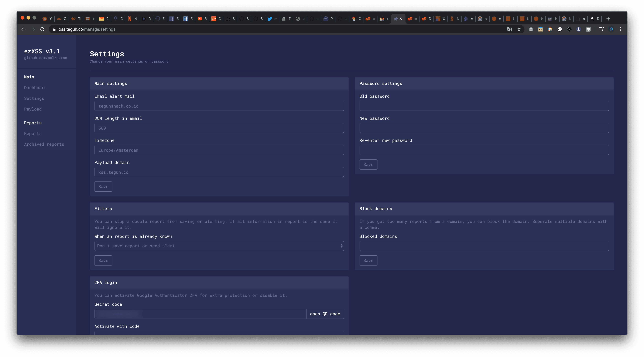Click the camera screenshot extension icon

point(531,29)
